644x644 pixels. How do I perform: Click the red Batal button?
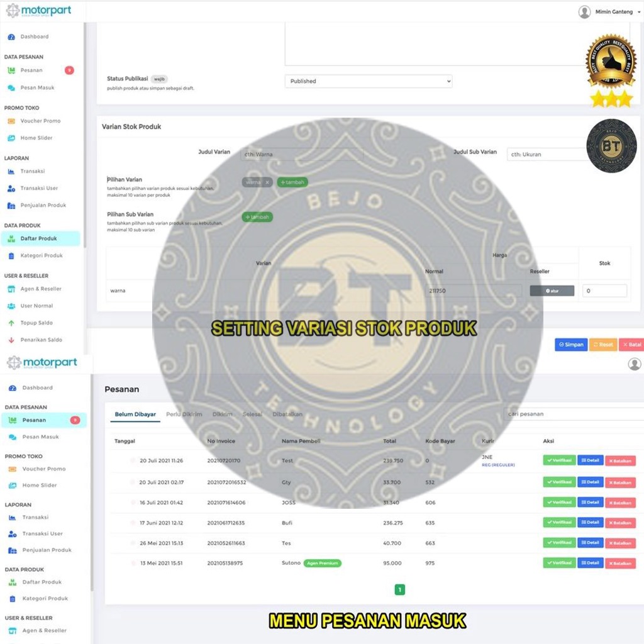(631, 345)
